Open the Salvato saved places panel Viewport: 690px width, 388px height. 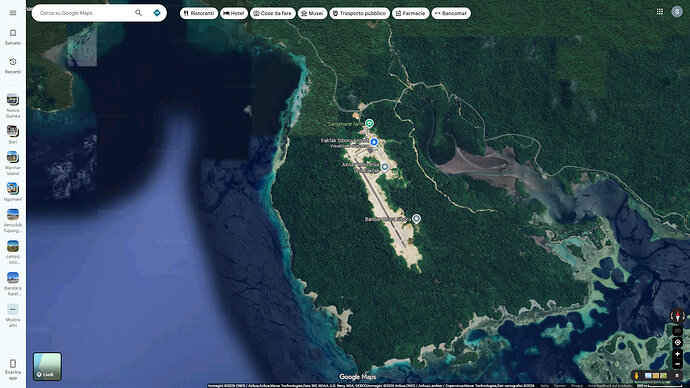[x=13, y=37]
